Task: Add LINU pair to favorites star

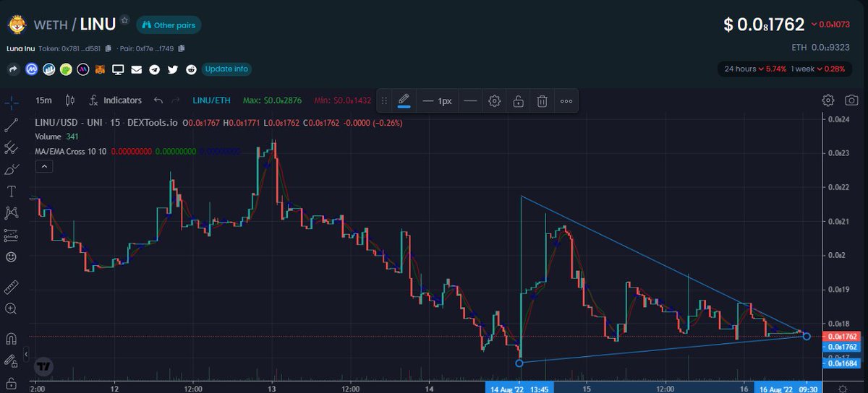Action: coord(125,20)
